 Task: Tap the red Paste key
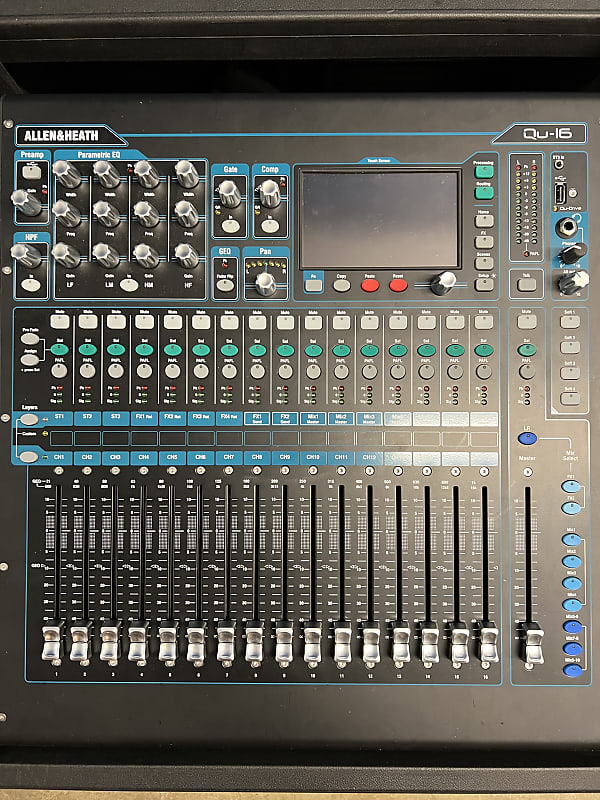pyautogui.click(x=370, y=285)
